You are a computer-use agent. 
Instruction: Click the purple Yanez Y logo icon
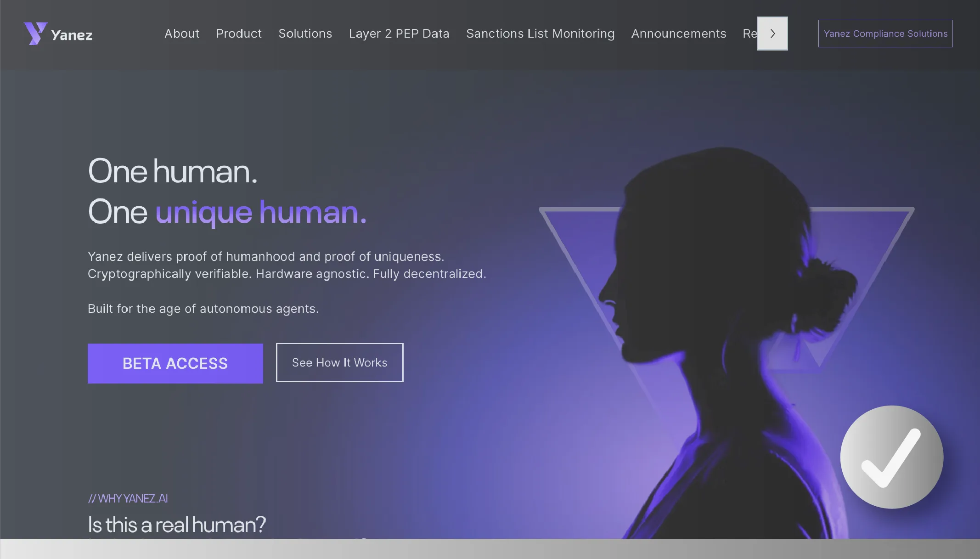(x=35, y=34)
